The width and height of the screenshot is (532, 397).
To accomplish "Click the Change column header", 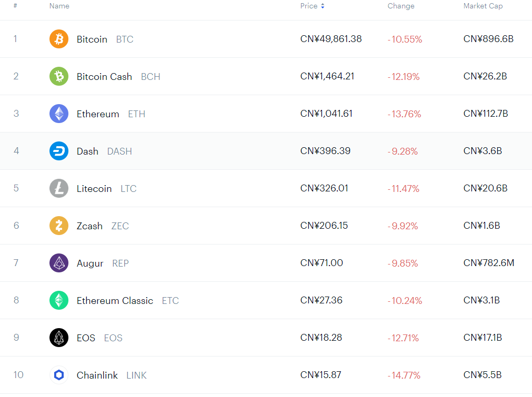I will 401,6.
